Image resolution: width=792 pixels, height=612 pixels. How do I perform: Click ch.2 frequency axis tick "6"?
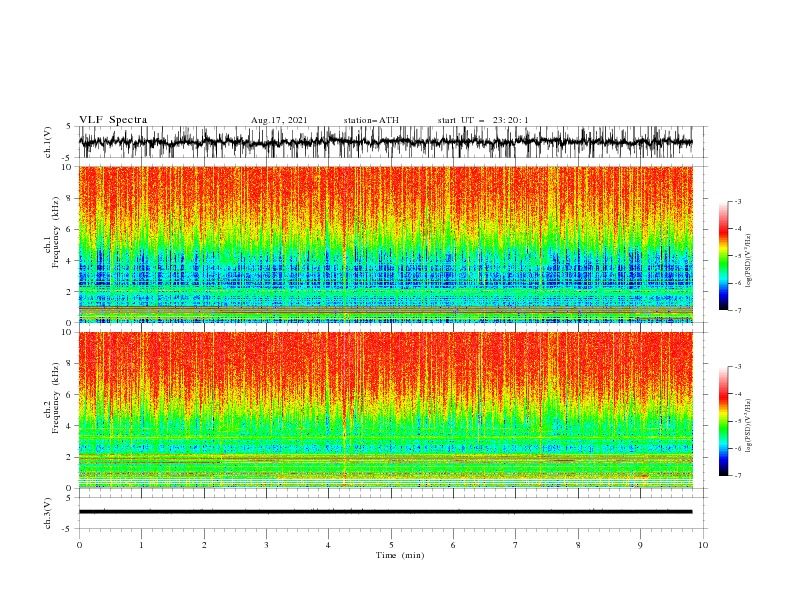70,395
